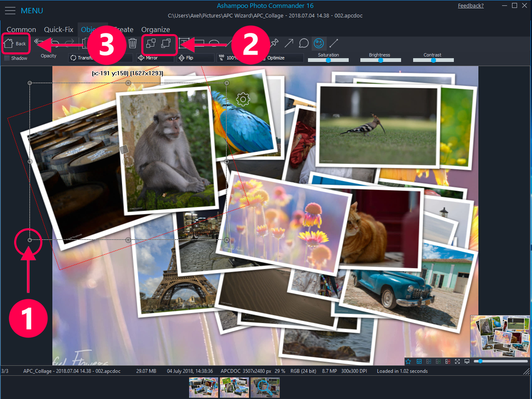Click the 'RGB (24 bit)' status text
This screenshot has width=532, height=399.
(303, 371)
